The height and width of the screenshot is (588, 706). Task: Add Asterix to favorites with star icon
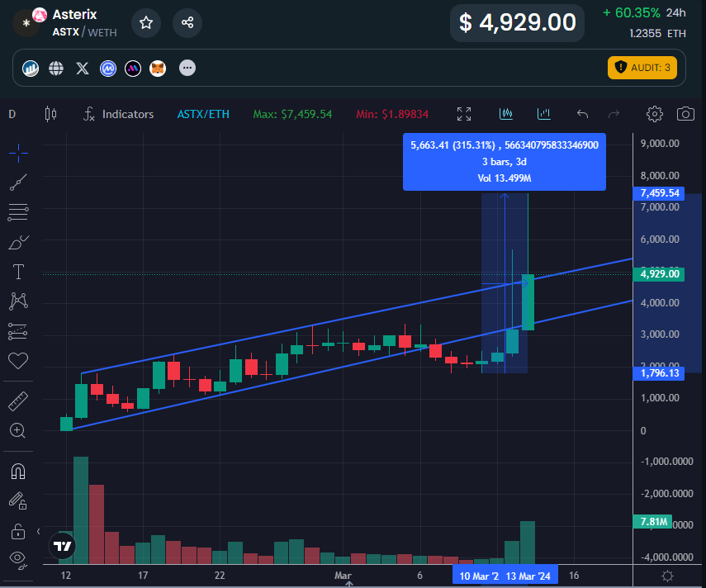coord(146,22)
